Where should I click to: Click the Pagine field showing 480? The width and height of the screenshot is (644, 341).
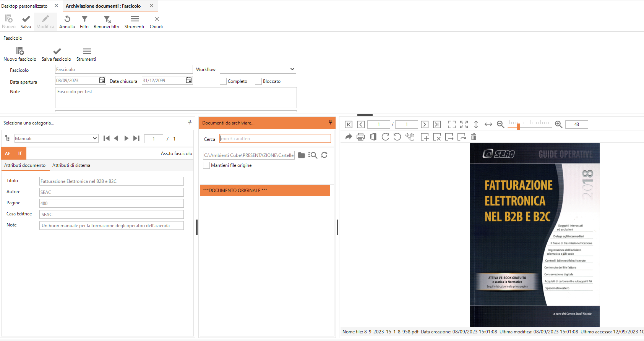coord(112,203)
